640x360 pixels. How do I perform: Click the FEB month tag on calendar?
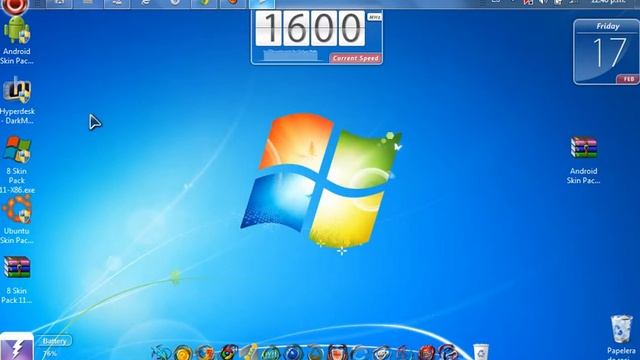pyautogui.click(x=628, y=79)
